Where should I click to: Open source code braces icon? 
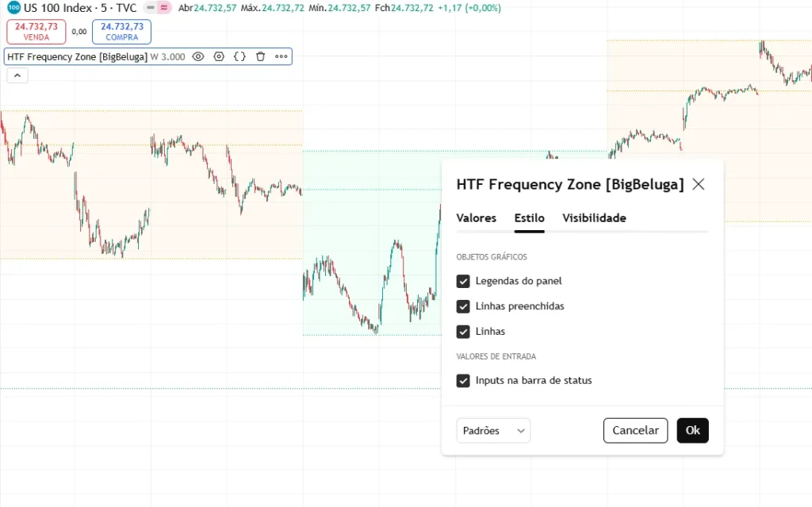pos(239,56)
